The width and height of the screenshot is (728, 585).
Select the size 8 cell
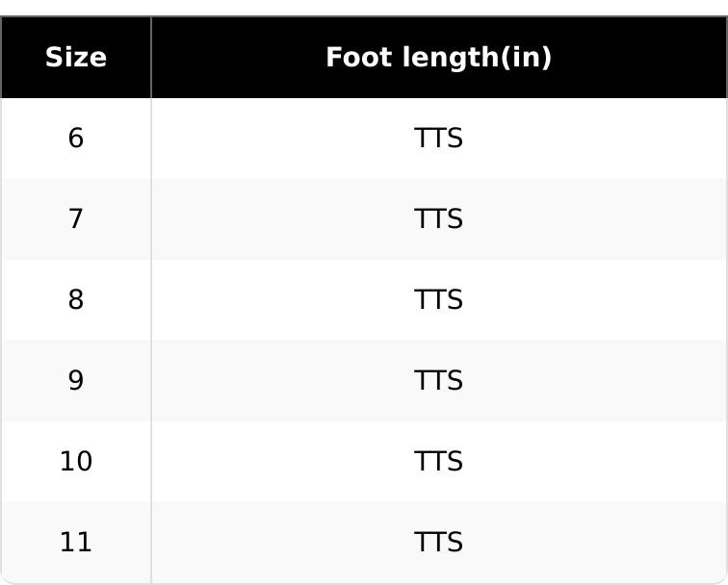(x=76, y=300)
